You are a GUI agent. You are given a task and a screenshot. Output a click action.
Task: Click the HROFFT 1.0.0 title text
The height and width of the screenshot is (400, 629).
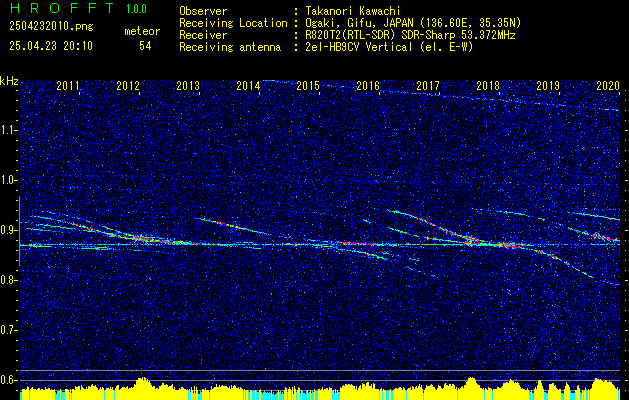(x=78, y=8)
